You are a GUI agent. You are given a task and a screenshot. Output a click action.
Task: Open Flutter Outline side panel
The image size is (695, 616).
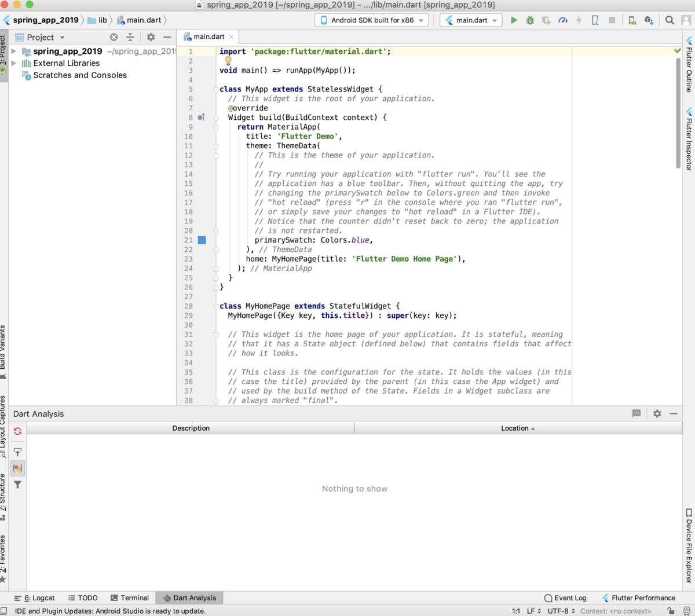point(689,65)
